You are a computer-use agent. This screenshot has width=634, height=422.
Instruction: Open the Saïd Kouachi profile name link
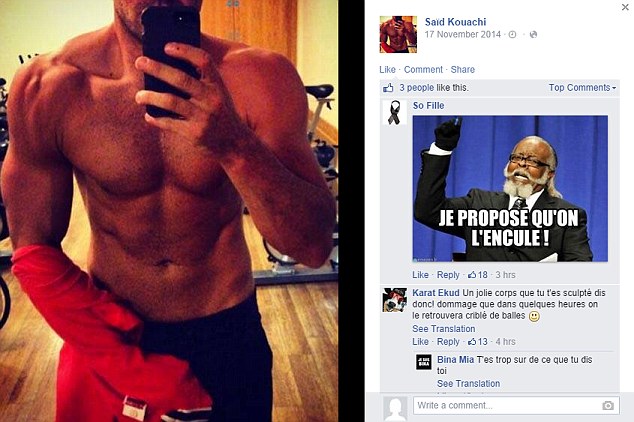[x=455, y=22]
